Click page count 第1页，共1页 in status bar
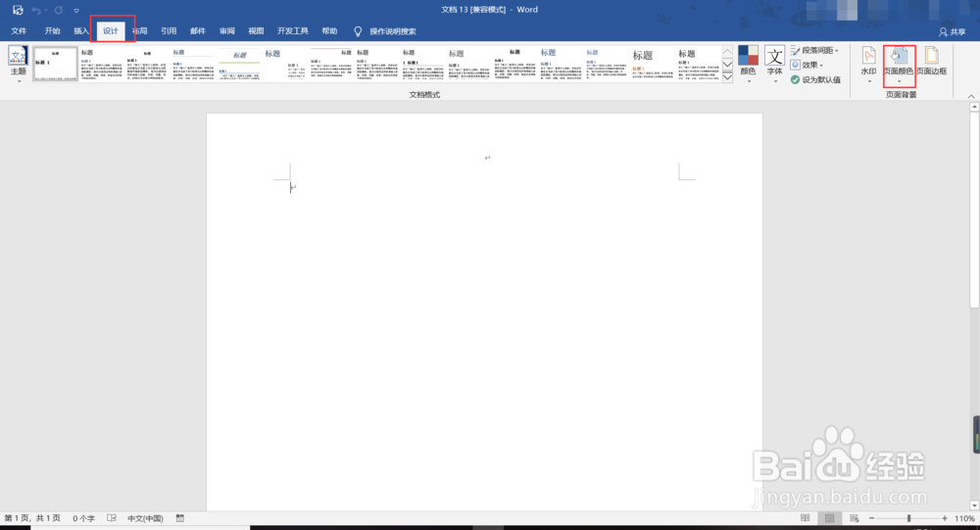Screen dimensions: 980x530 [x=32, y=518]
